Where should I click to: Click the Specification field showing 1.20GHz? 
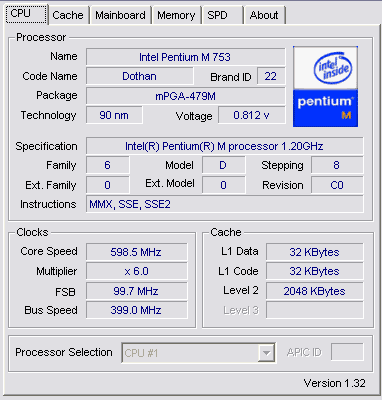point(224,146)
